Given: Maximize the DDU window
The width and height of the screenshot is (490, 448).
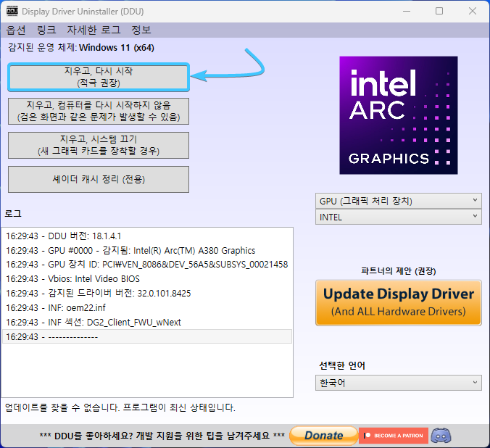Looking at the screenshot, I should pyautogui.click(x=439, y=12).
